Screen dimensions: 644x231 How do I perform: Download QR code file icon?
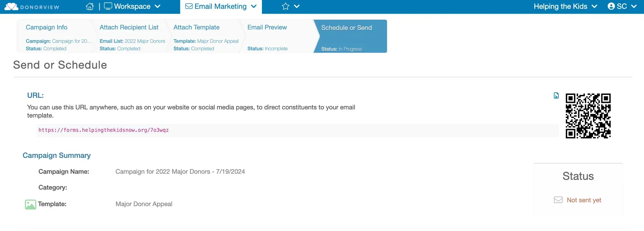coord(556,96)
